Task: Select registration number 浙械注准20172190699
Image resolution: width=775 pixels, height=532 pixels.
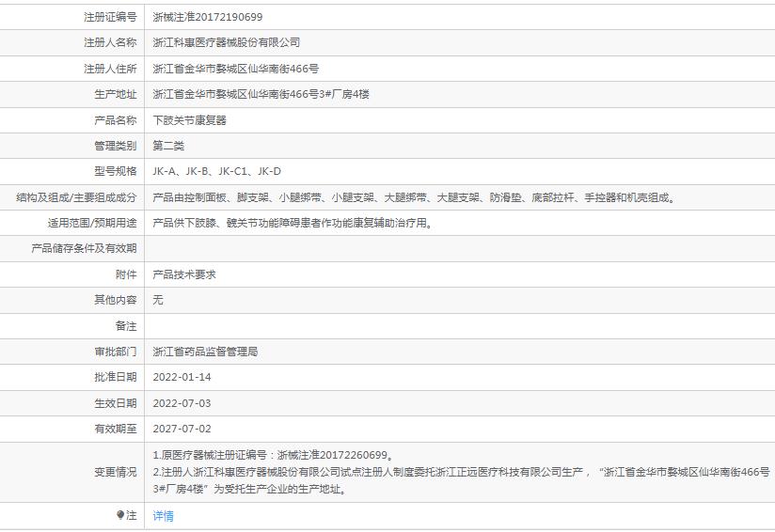Action: pos(208,17)
